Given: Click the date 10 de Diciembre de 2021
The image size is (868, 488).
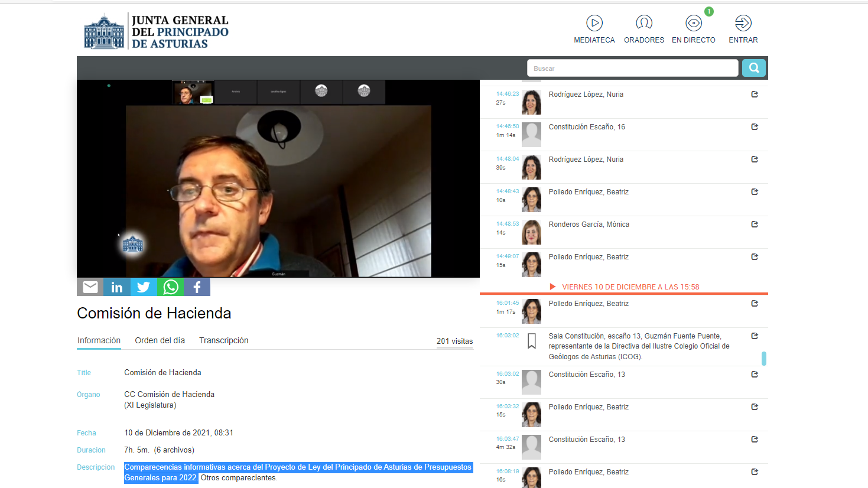Looking at the screenshot, I should point(178,433).
